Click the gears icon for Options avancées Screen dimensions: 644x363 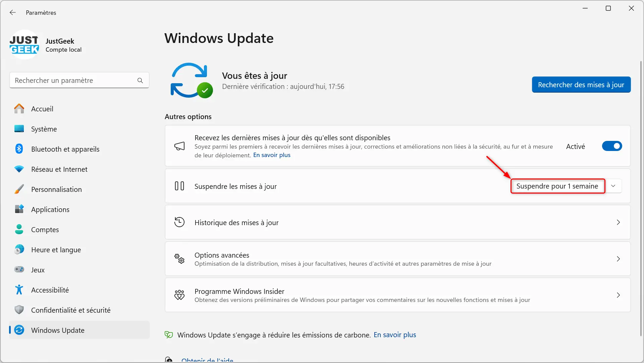[x=179, y=259]
